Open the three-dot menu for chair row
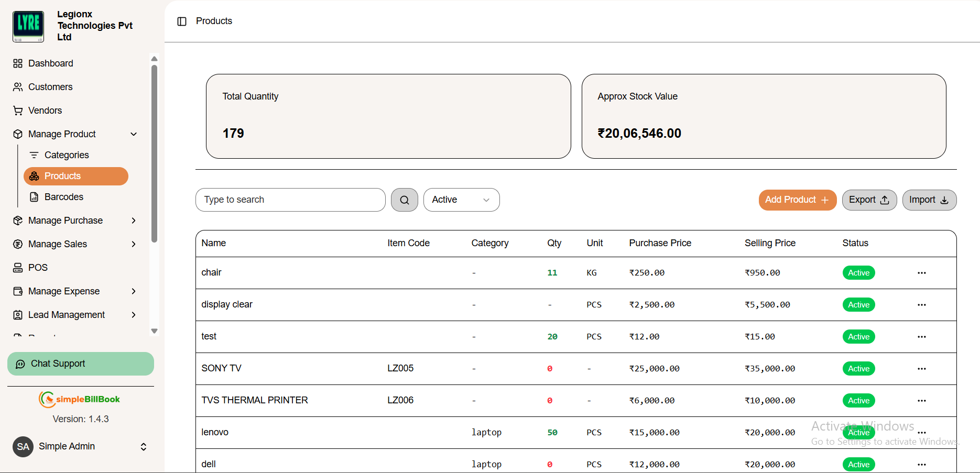The image size is (980, 473). tap(921, 273)
